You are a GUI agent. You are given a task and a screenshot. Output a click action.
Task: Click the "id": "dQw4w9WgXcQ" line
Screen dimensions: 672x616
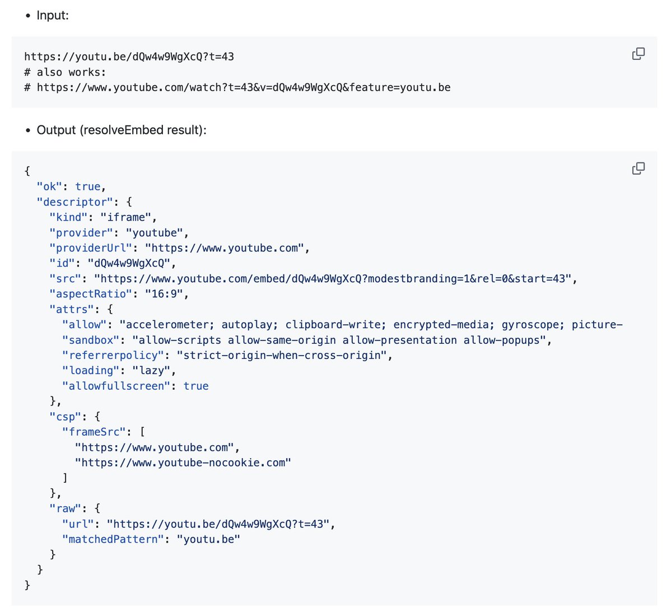click(x=113, y=263)
